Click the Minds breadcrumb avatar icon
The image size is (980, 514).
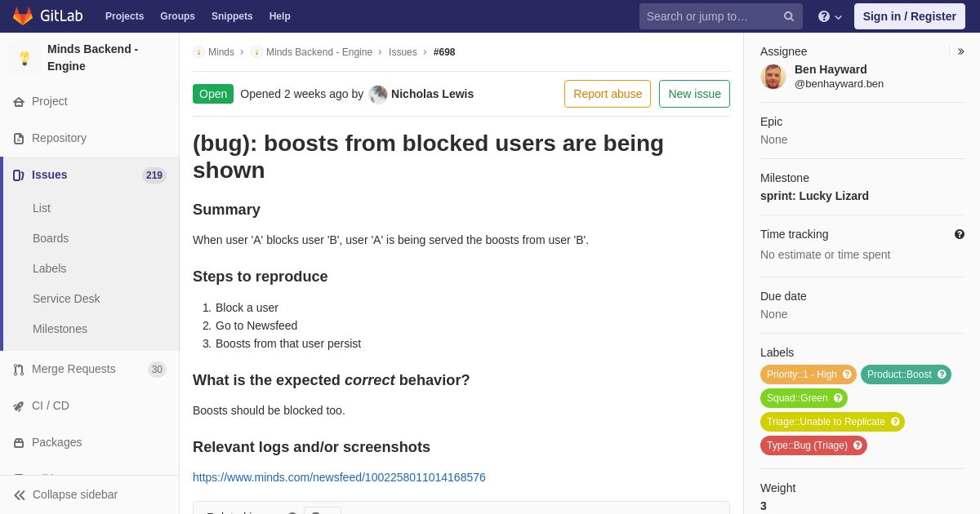[198, 52]
